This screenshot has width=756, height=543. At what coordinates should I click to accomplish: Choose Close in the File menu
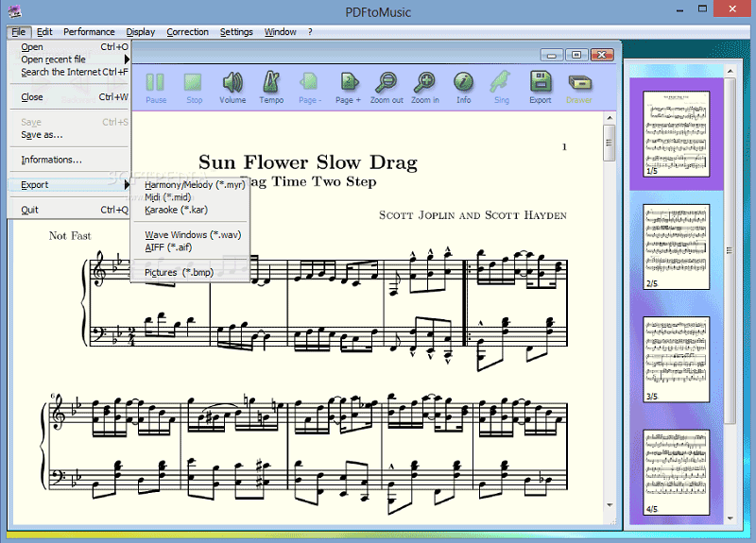click(69, 97)
